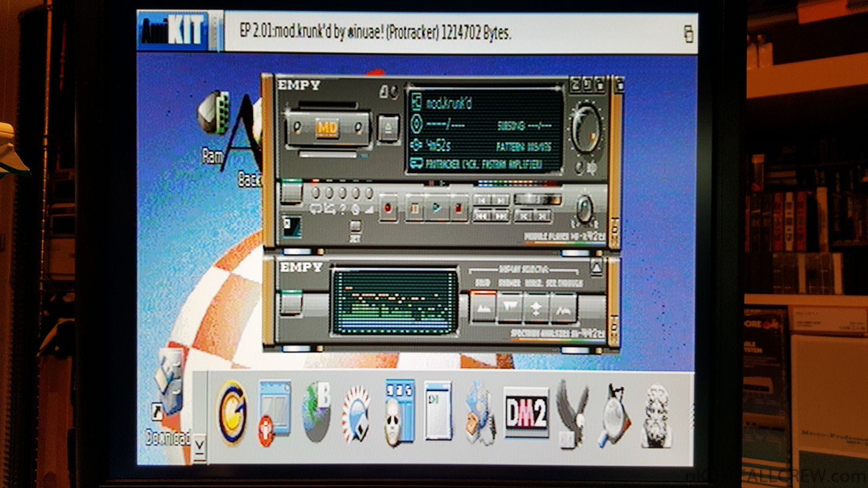Open the face with sunglasses dock icon

(x=399, y=413)
